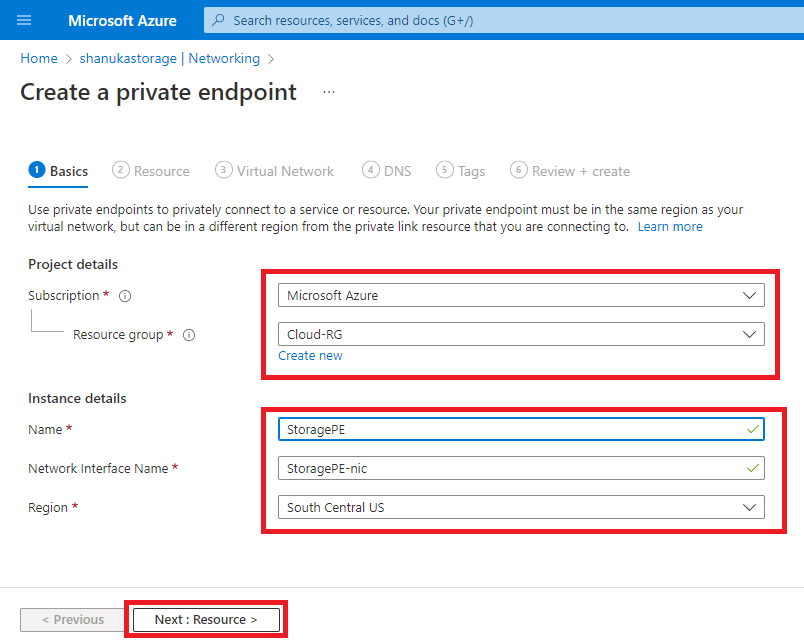Click Create new under Resource group
The width and height of the screenshot is (804, 641).
click(310, 355)
